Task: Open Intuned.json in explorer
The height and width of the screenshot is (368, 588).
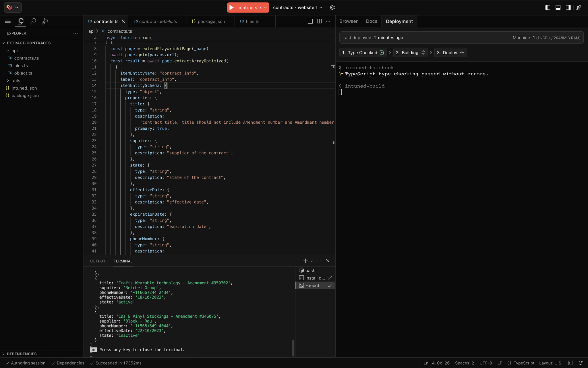Action: (24, 88)
